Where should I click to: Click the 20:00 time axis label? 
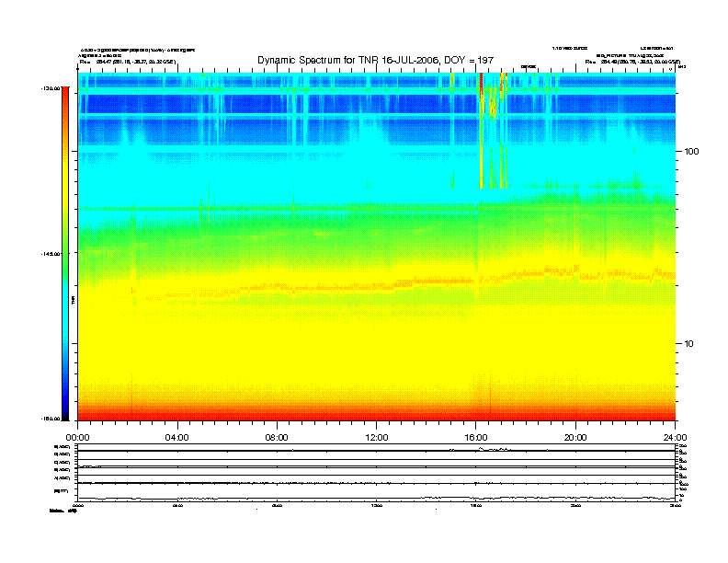[x=575, y=438]
